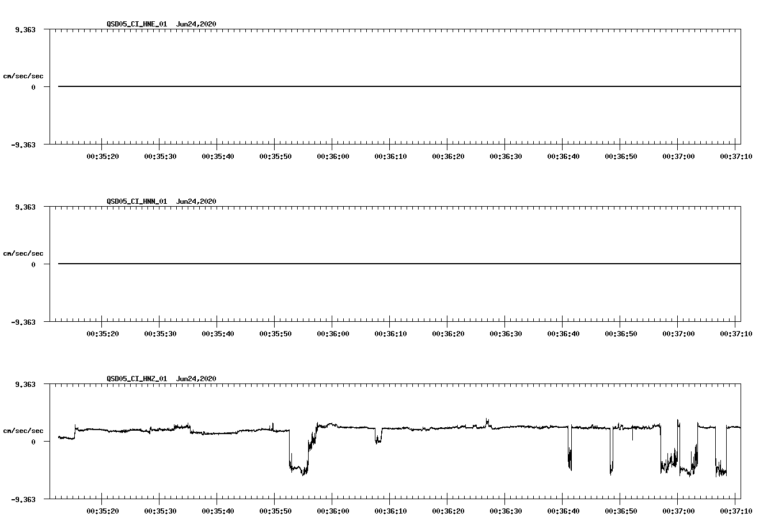The width and height of the screenshot is (782, 532).
Task: Click the 0 axis value on HNN plot
Action: (x=33, y=264)
